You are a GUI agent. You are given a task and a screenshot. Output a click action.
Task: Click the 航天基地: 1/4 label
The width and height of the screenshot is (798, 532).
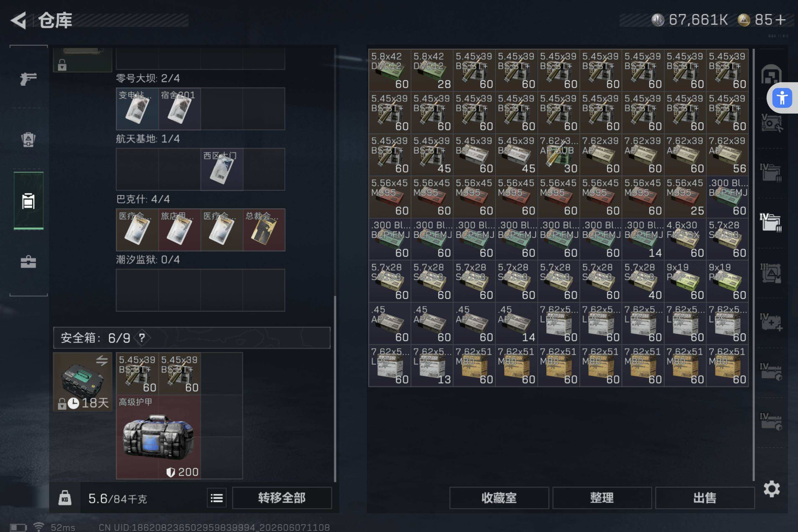coord(148,139)
